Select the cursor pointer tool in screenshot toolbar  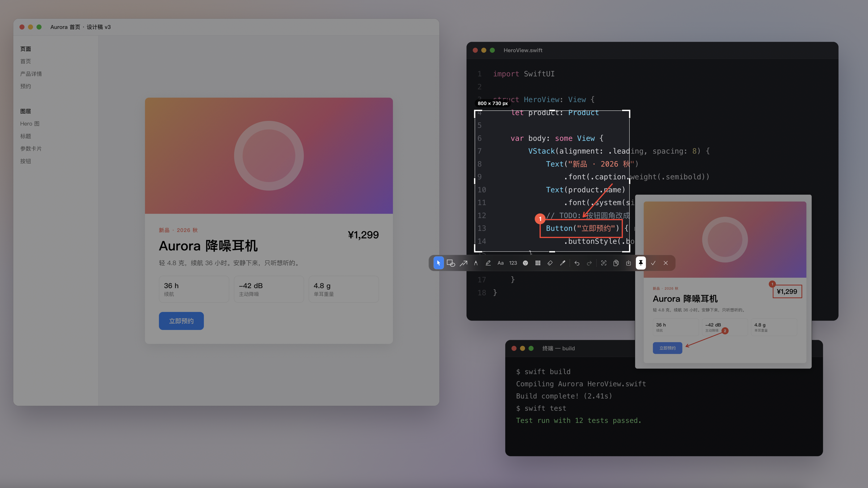point(438,263)
